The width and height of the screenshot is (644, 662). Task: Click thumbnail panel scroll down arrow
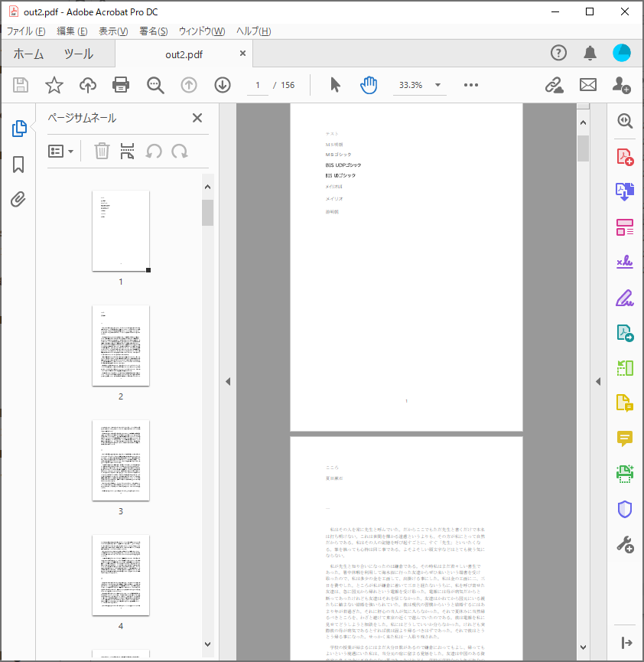[207, 644]
